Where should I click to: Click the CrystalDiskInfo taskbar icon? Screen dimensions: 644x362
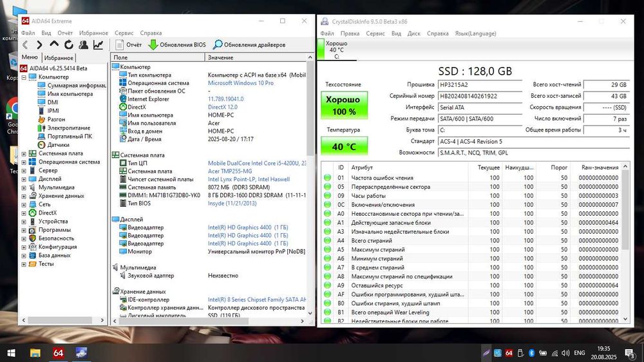click(81, 353)
